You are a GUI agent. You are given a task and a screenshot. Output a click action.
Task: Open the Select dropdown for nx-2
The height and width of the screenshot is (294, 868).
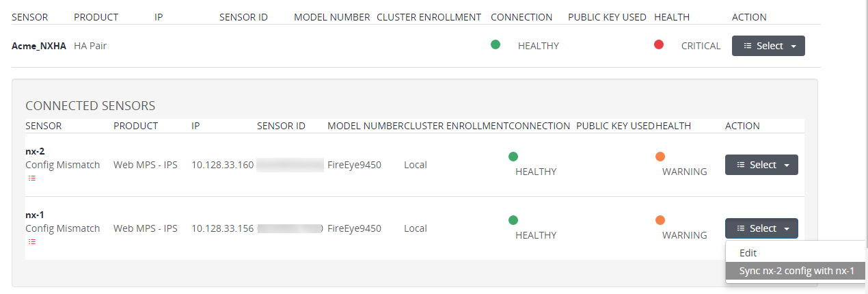click(x=761, y=165)
